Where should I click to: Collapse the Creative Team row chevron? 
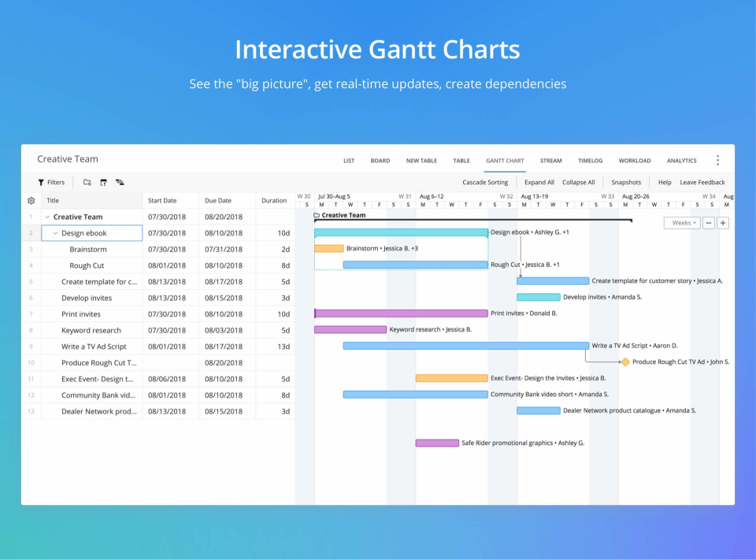point(47,217)
